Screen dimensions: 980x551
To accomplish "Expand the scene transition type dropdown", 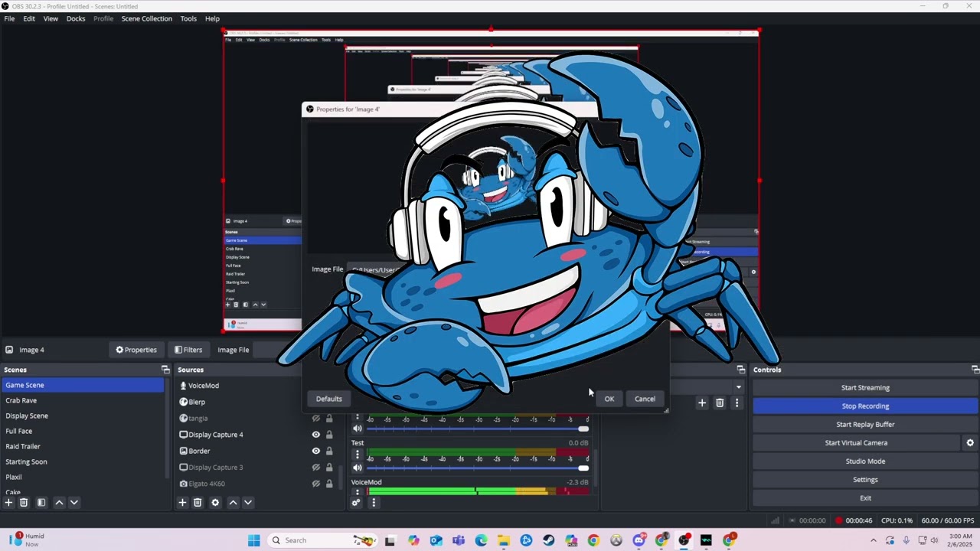I will click(x=738, y=387).
